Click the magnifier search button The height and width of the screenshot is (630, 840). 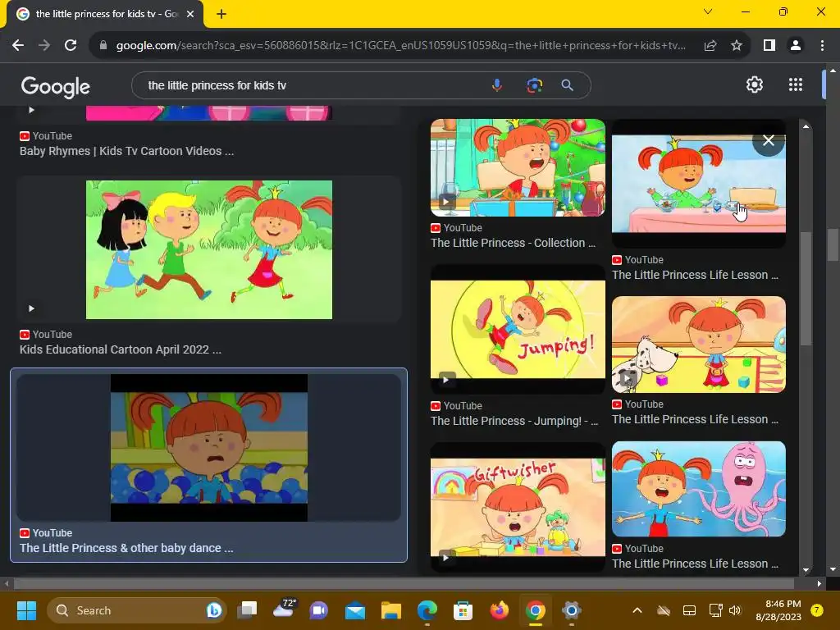pos(567,85)
